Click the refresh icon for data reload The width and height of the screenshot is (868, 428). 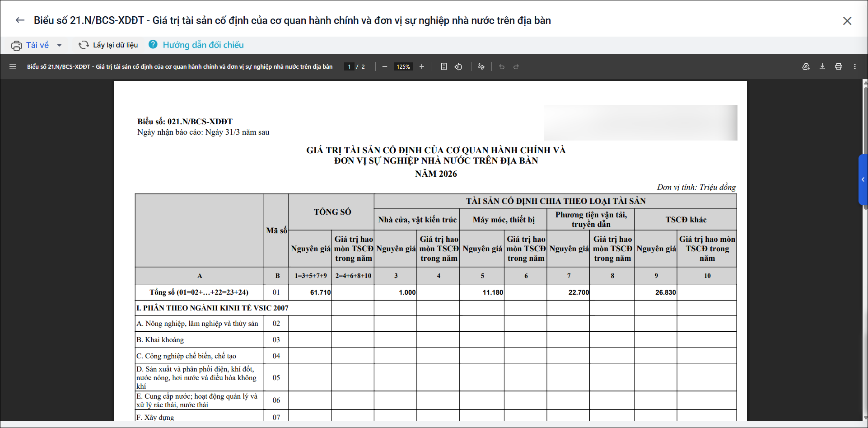click(84, 45)
